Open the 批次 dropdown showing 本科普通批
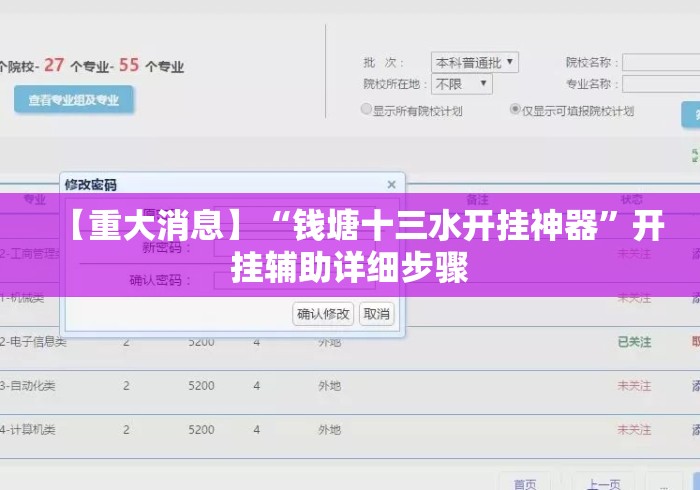700x490 pixels. [475, 62]
